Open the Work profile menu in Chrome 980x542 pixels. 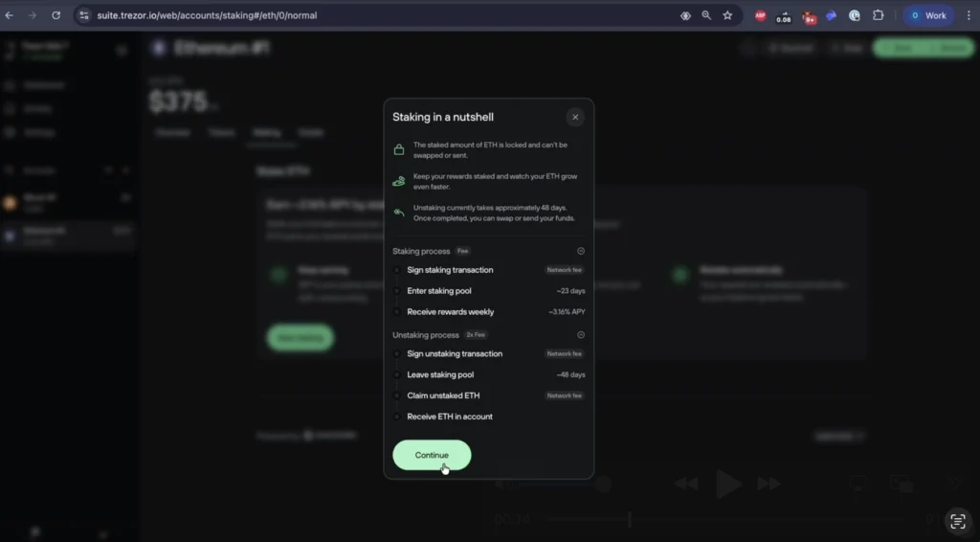[928, 15]
